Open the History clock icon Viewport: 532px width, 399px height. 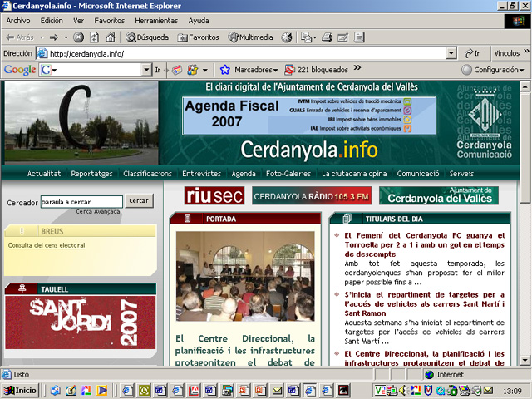tap(286, 37)
